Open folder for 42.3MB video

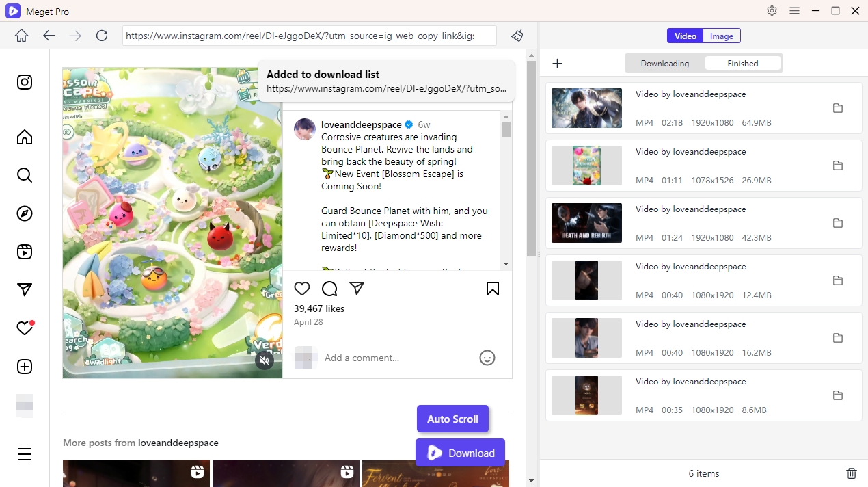click(x=838, y=223)
